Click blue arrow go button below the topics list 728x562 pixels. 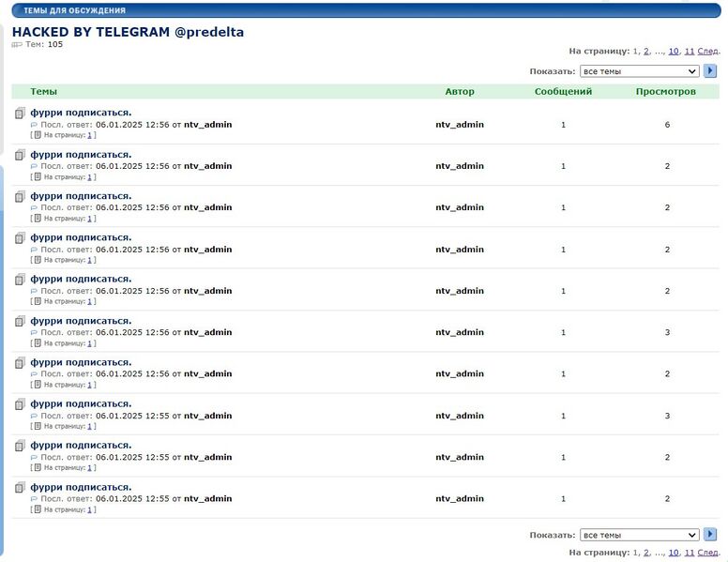(710, 535)
